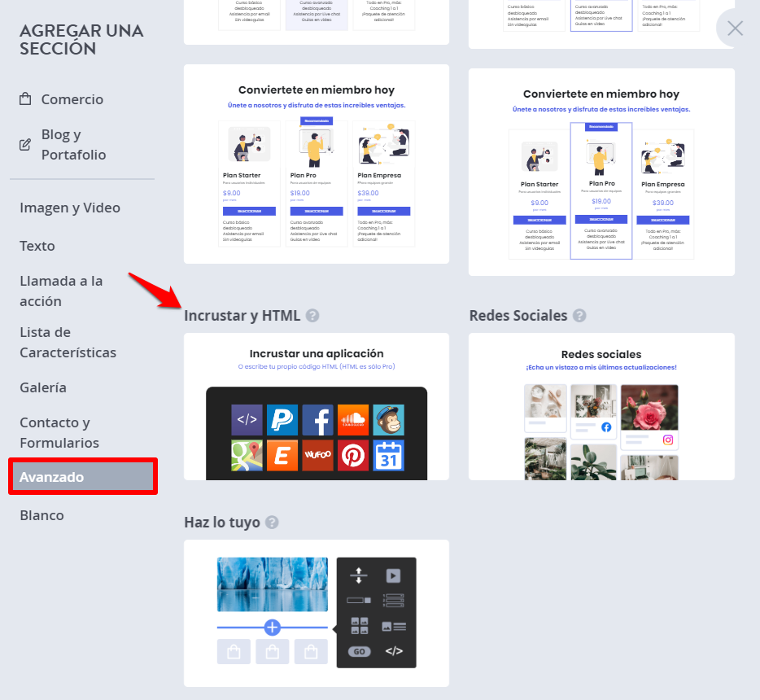The height and width of the screenshot is (700, 760).
Task: Open the Comercio section category
Action: (x=72, y=99)
